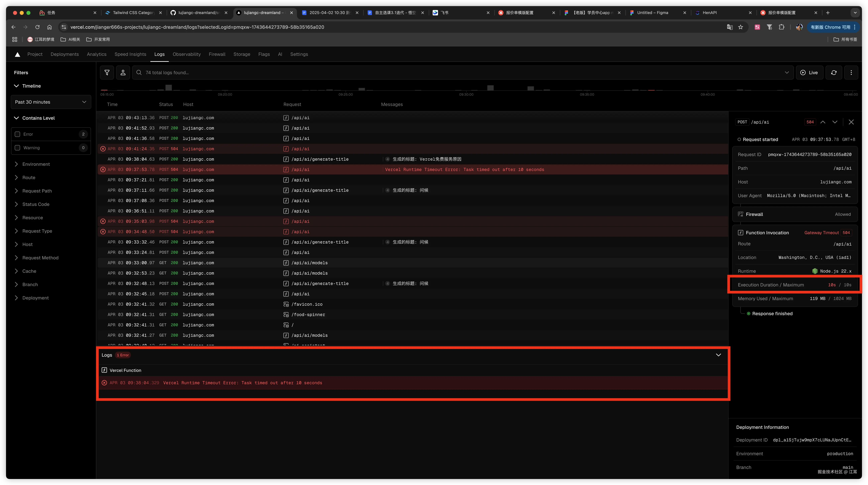Check the Warning level checkbox
The width and height of the screenshot is (868, 485).
point(18,148)
